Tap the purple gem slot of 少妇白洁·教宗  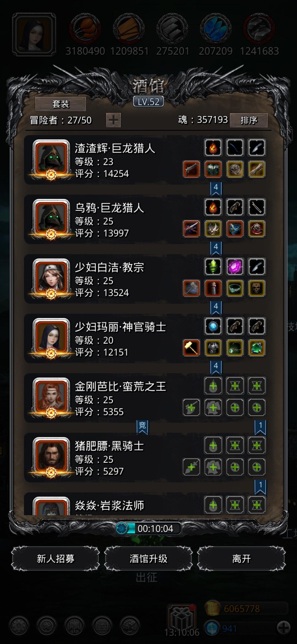click(235, 267)
